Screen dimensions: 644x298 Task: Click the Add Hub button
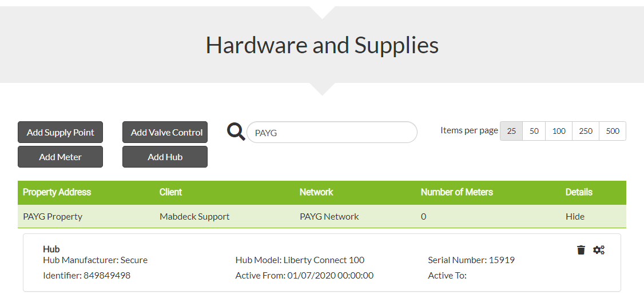pos(165,157)
